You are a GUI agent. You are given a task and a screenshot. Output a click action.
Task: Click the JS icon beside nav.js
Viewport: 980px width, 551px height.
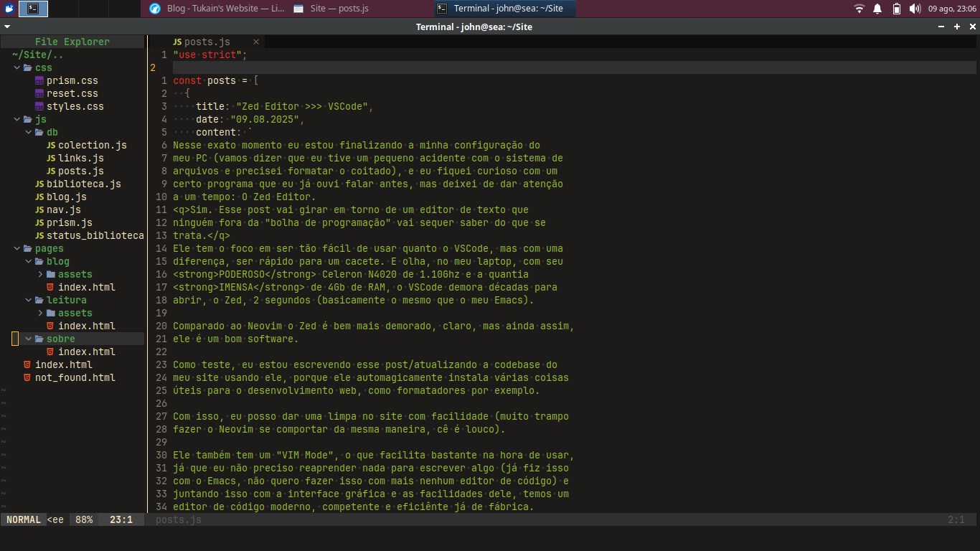tap(39, 209)
